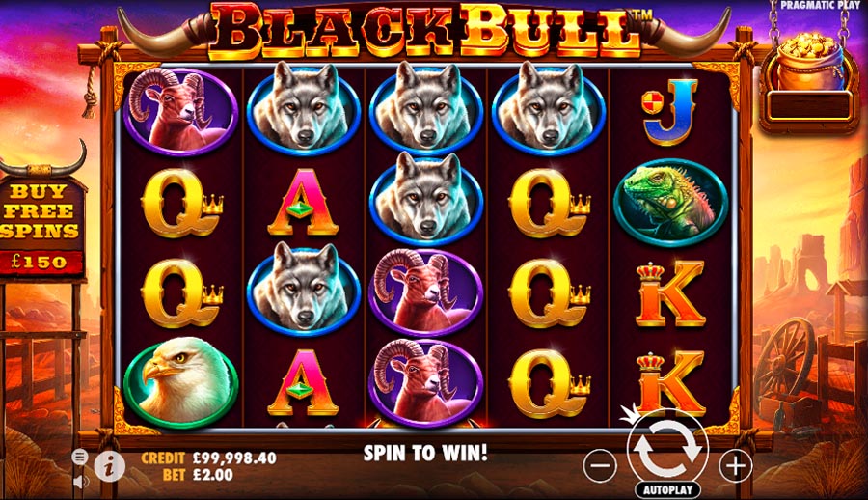Click the Black Bull title logo
The height and width of the screenshot is (500, 868).
point(426,32)
